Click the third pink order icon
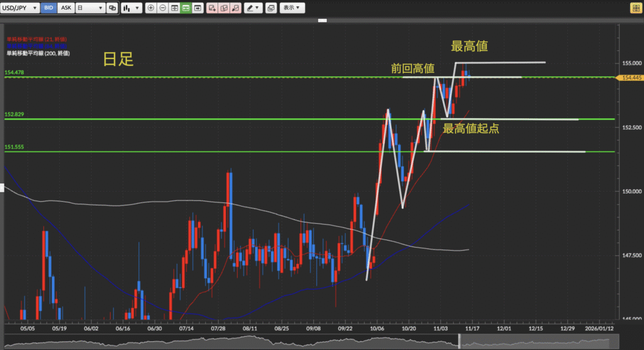The image size is (644, 350). coord(235,8)
